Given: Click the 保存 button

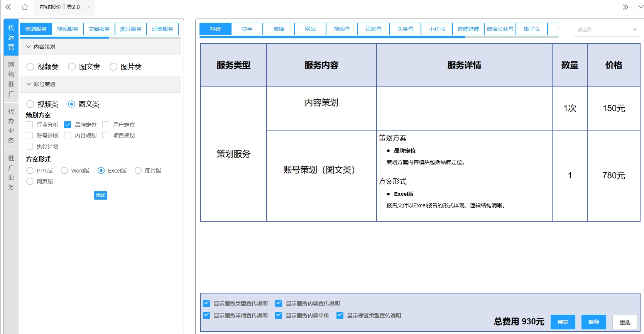Looking at the screenshot, I should point(593,322).
